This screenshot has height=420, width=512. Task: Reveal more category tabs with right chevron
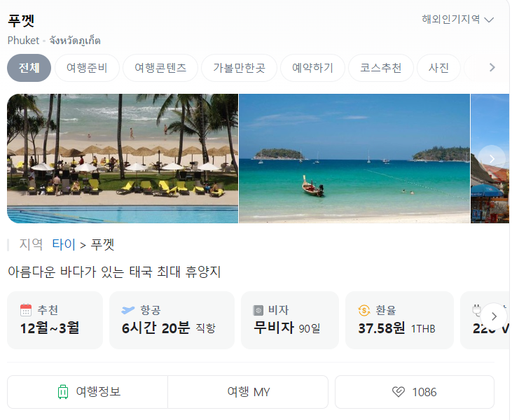[x=492, y=68]
